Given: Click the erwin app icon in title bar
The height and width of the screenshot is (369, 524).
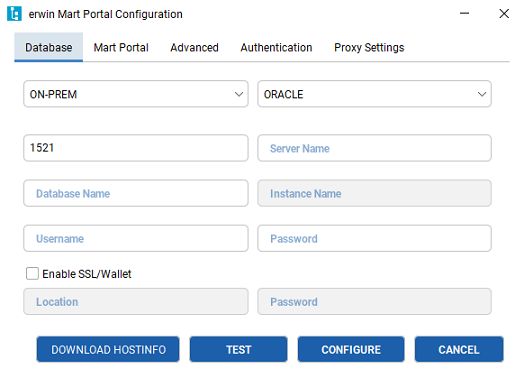Looking at the screenshot, I should pos(14,14).
